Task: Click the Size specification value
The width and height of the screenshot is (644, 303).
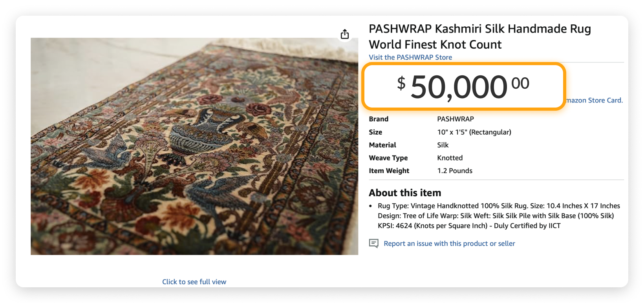Action: tap(474, 132)
